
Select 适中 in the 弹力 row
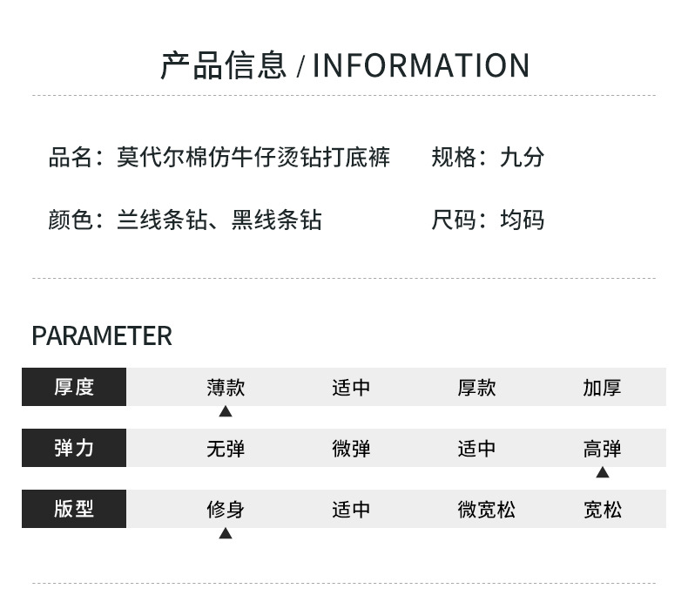(x=476, y=449)
